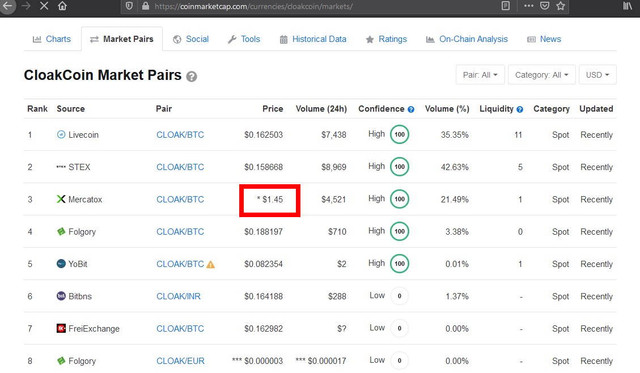The image size is (640, 373).
Task: Open the browser home icon
Action: pos(62,6)
